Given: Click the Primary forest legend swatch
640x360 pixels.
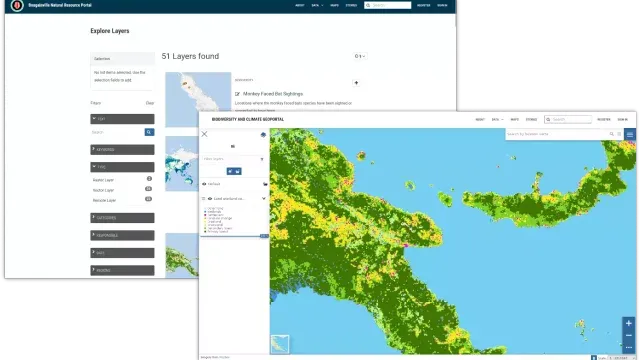Looking at the screenshot, I should [x=205, y=231].
